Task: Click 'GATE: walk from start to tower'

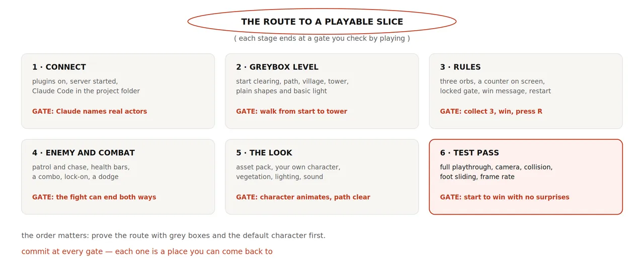Action: tap(291, 112)
